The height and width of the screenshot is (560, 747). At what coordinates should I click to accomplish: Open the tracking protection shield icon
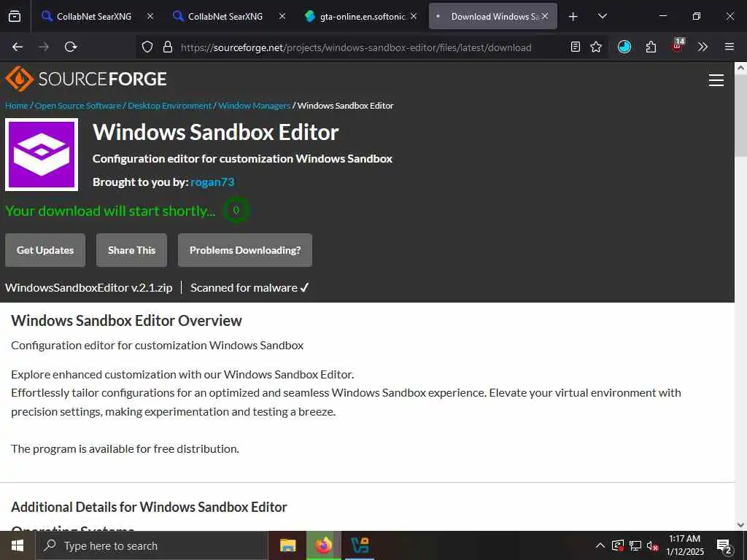[x=147, y=47]
